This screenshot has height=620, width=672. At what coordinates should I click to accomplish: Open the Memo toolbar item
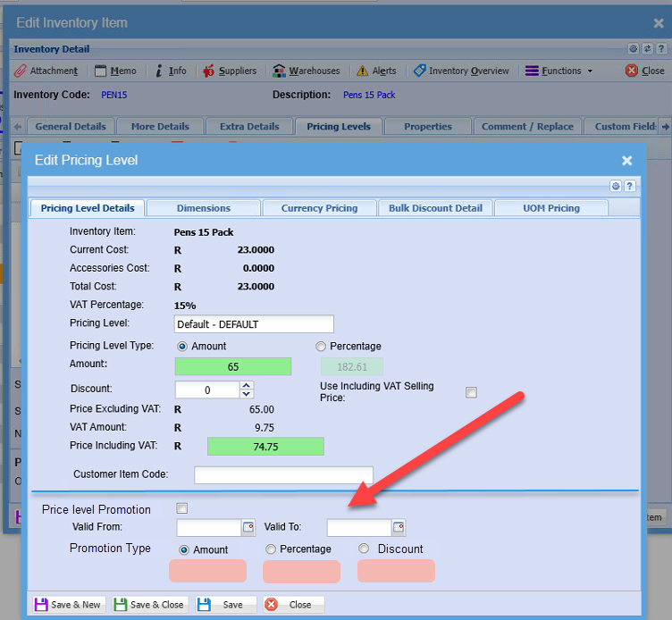(115, 71)
